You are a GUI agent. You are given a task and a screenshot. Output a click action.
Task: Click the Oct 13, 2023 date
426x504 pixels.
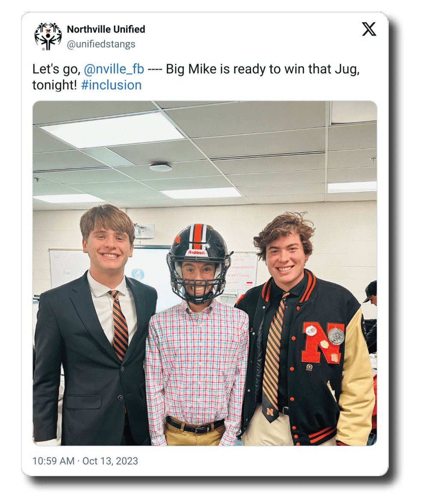point(110,461)
